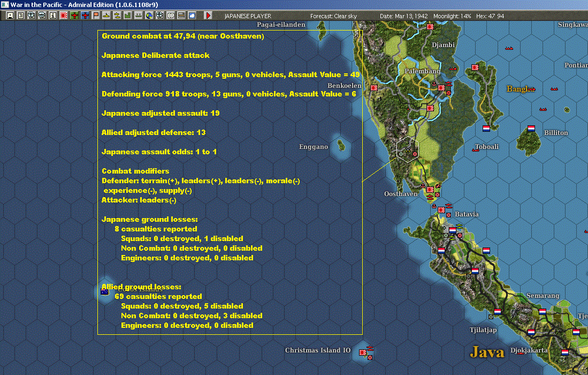Select the Dutch flag near Djokjakarta
588x375 pixels.
point(531,332)
